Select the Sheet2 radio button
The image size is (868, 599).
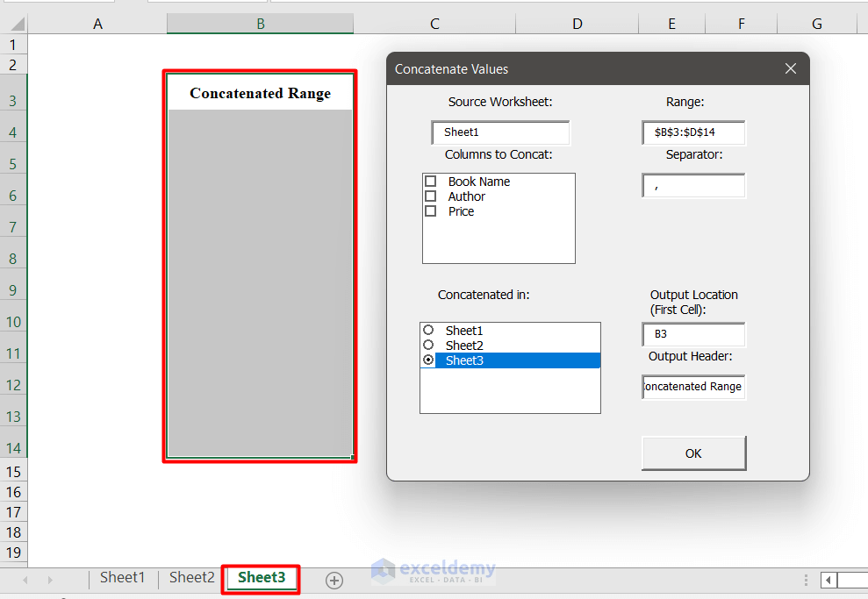(427, 345)
